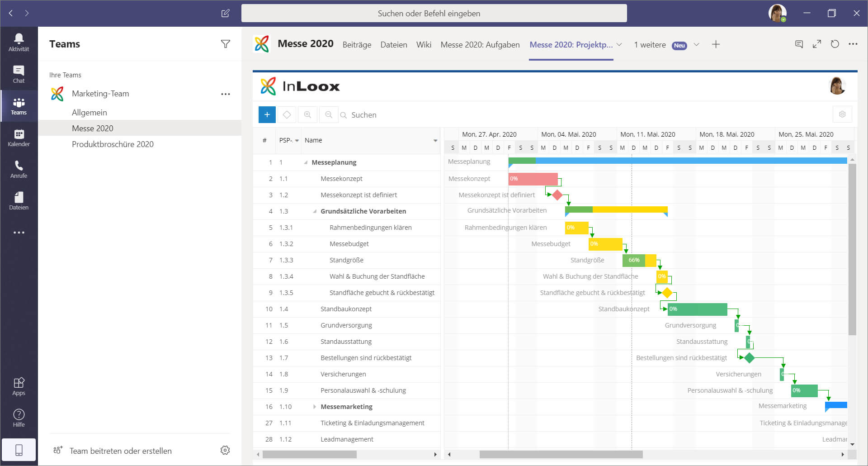Switch to the Beiträge tab
This screenshot has height=466, width=868.
click(x=357, y=45)
